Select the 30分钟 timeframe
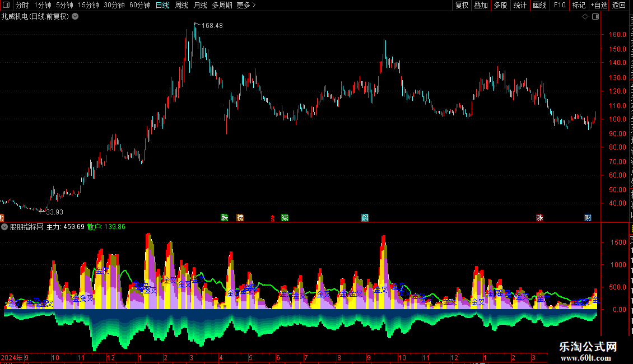The height and width of the screenshot is (364, 633). 114,5
